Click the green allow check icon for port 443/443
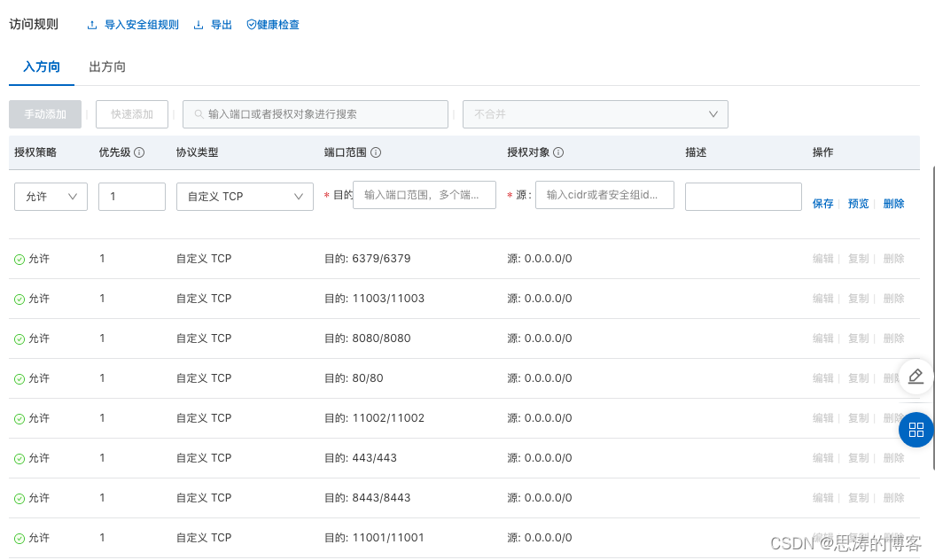 tap(19, 459)
